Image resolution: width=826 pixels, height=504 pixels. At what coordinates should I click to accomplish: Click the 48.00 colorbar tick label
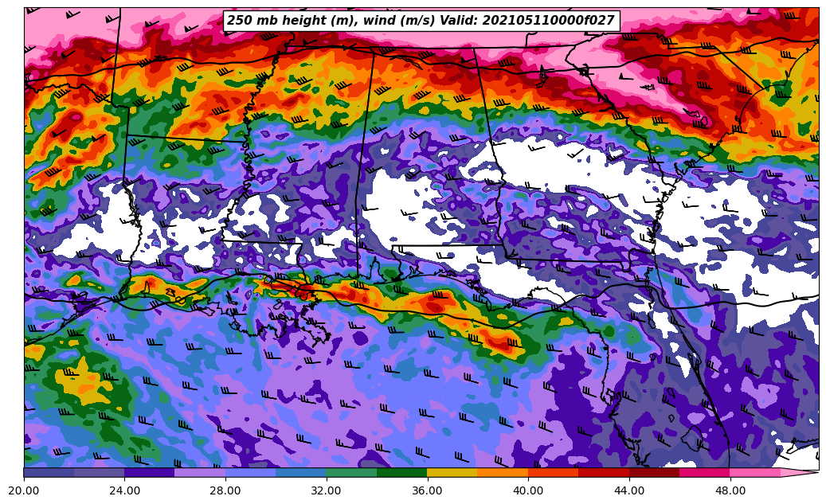click(x=730, y=490)
